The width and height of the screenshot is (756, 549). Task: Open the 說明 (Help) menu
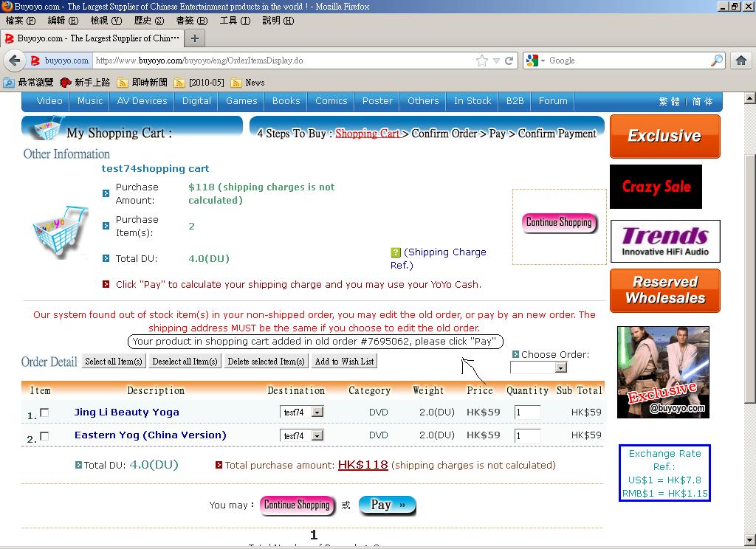tap(278, 21)
